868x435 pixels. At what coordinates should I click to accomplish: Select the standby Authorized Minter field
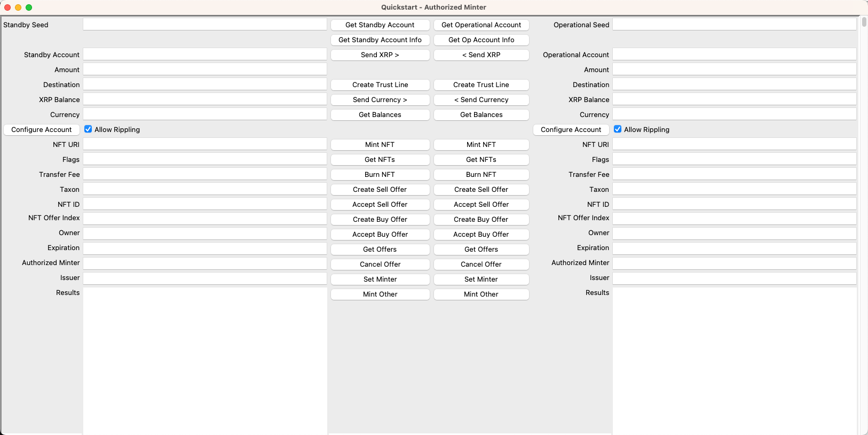coord(204,263)
